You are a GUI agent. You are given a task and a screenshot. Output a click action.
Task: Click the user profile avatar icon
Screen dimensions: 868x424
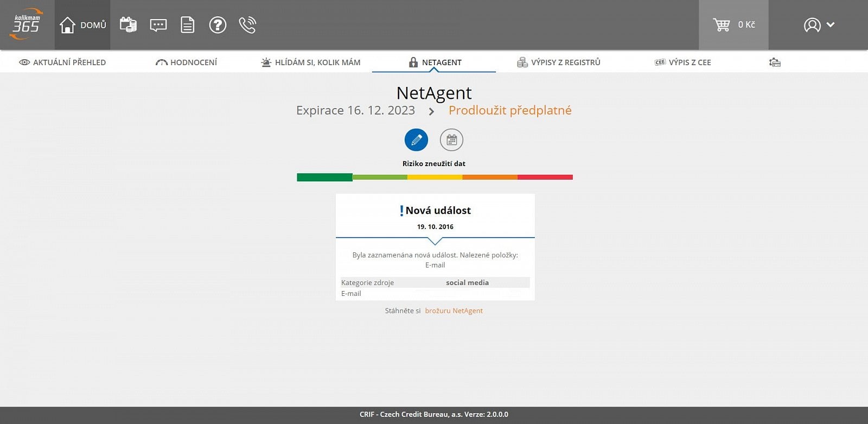(x=812, y=25)
